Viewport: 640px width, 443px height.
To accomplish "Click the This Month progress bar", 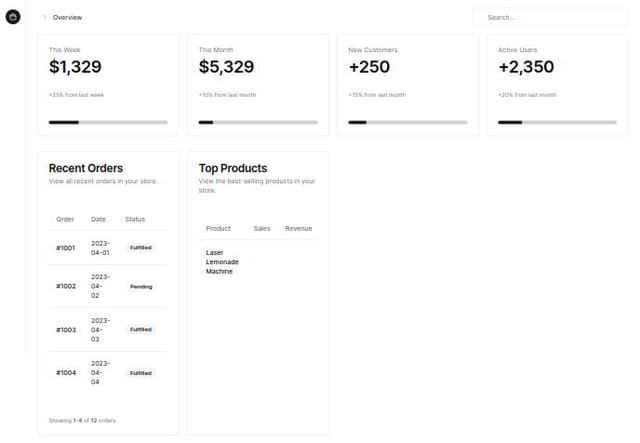I will pyautogui.click(x=258, y=122).
